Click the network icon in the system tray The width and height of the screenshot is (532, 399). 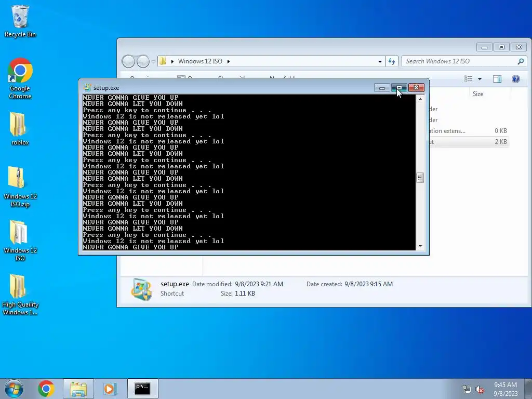(467, 390)
